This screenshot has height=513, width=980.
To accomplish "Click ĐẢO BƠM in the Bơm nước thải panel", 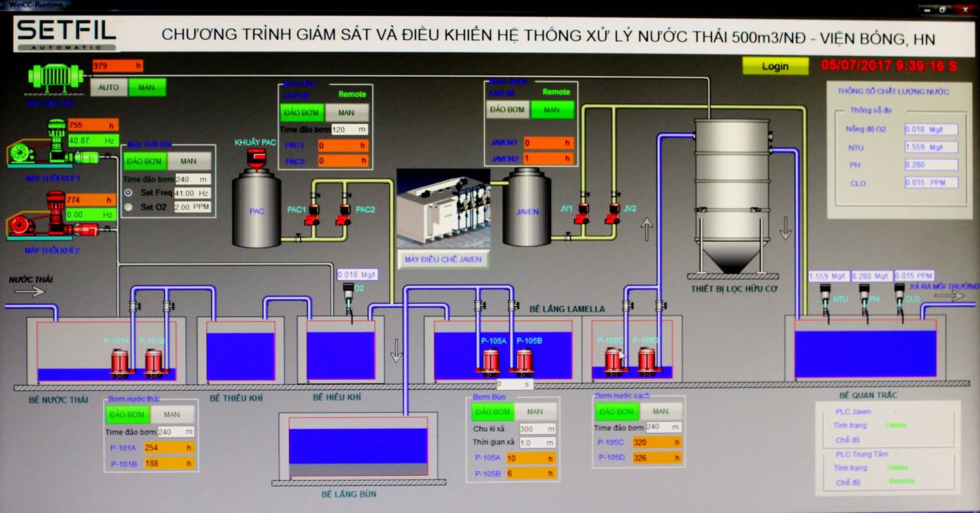I will [x=127, y=414].
